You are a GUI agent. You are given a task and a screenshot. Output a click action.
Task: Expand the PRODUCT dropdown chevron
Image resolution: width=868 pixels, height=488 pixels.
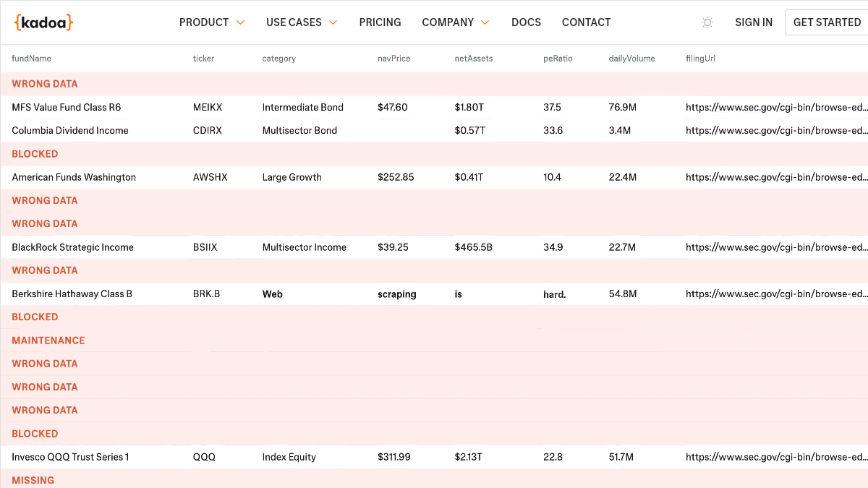241,22
